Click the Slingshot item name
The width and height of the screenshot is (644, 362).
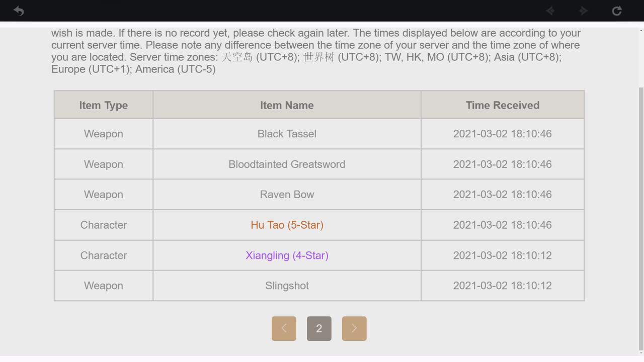pos(287,286)
